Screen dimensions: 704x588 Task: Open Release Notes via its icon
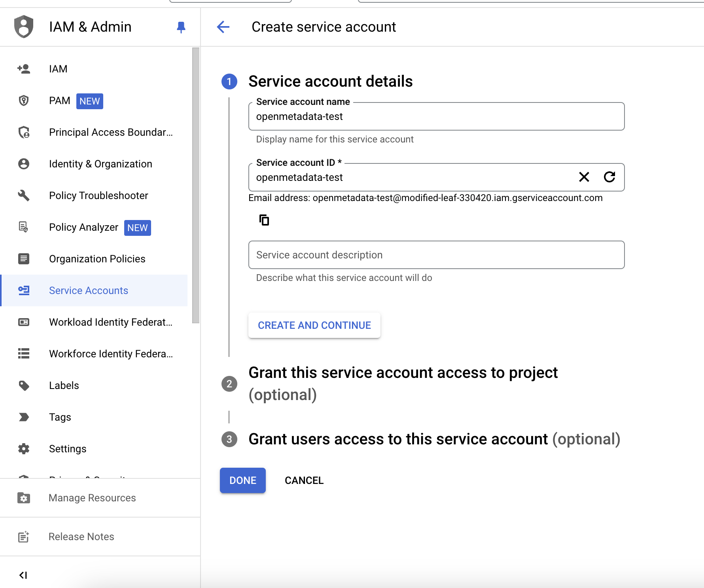pos(24,536)
